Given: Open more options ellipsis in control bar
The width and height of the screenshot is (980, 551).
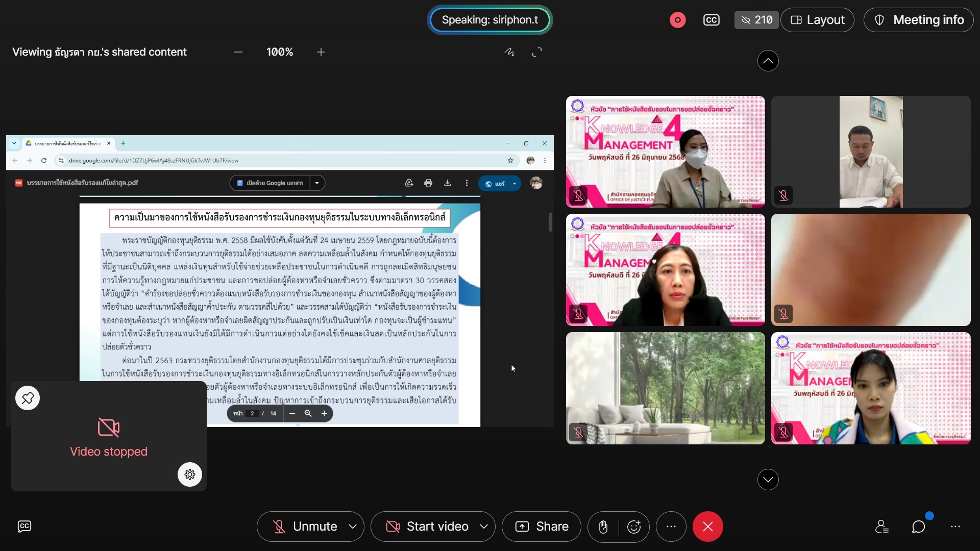Looking at the screenshot, I should pos(671,527).
